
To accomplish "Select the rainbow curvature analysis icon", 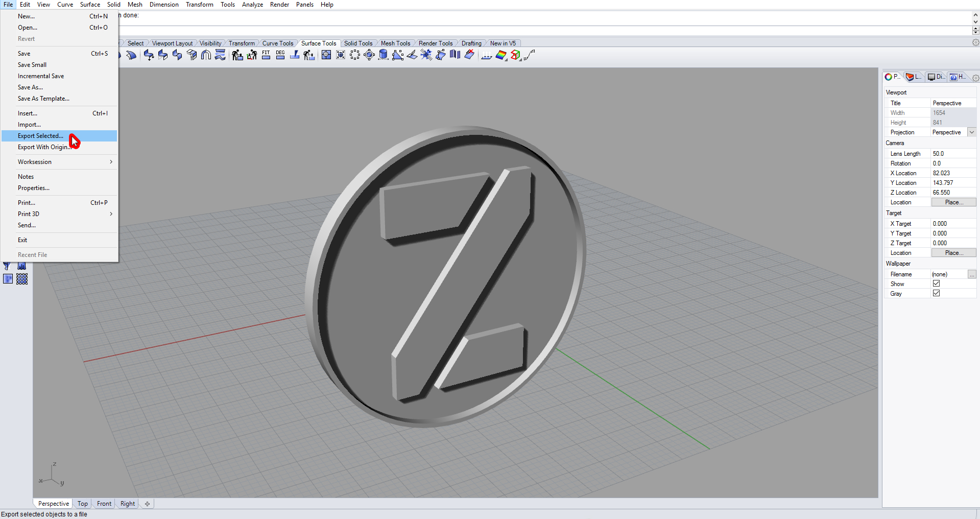I will [501, 55].
